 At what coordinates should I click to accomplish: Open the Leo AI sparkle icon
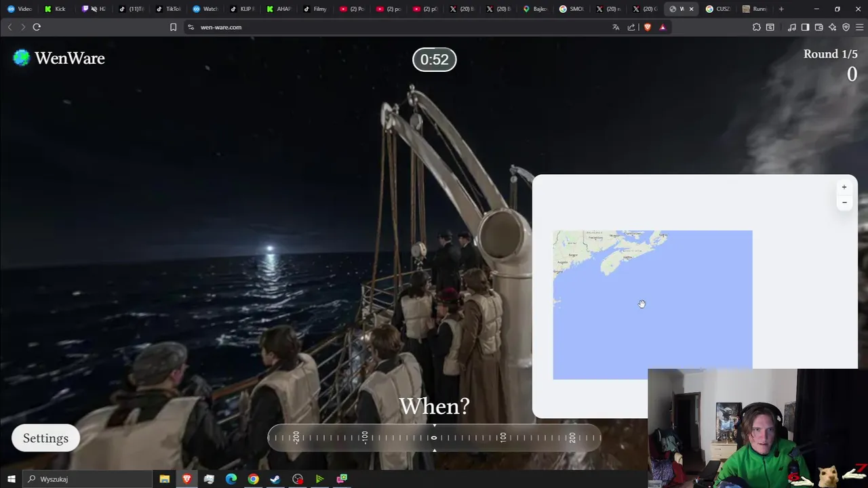[832, 27]
